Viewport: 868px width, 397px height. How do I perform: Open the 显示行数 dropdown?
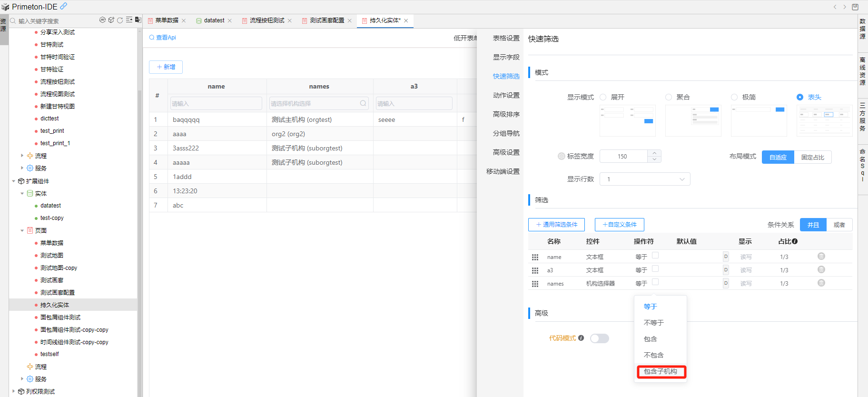644,179
